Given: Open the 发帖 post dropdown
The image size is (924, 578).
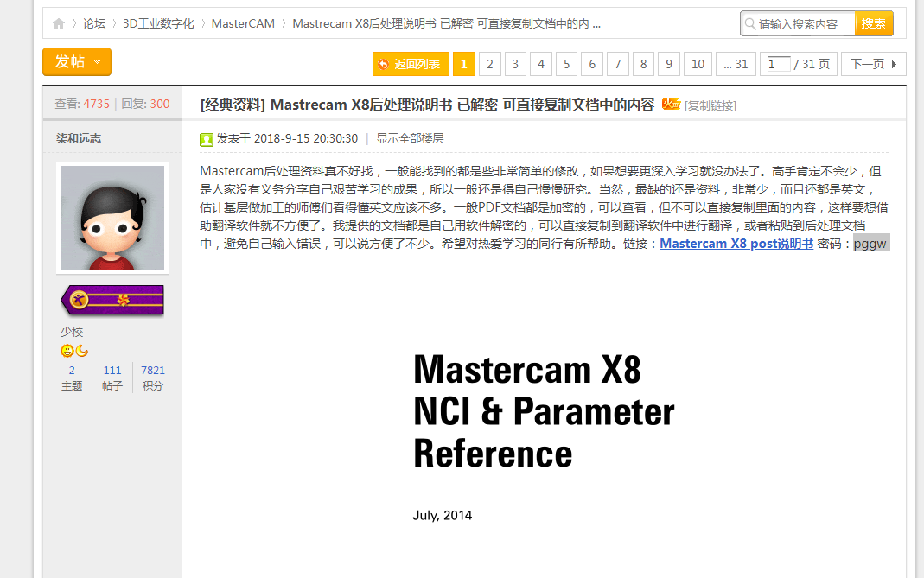Looking at the screenshot, I should coord(77,61).
